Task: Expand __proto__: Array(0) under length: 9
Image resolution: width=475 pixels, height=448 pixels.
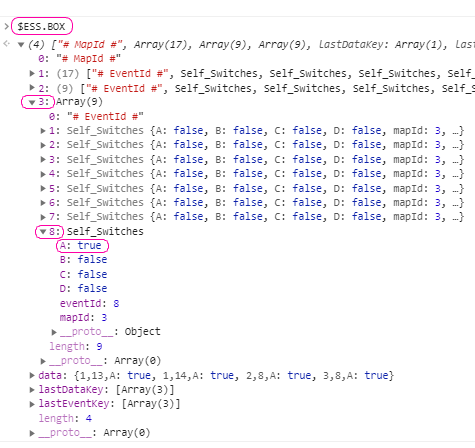Action: [x=43, y=361]
